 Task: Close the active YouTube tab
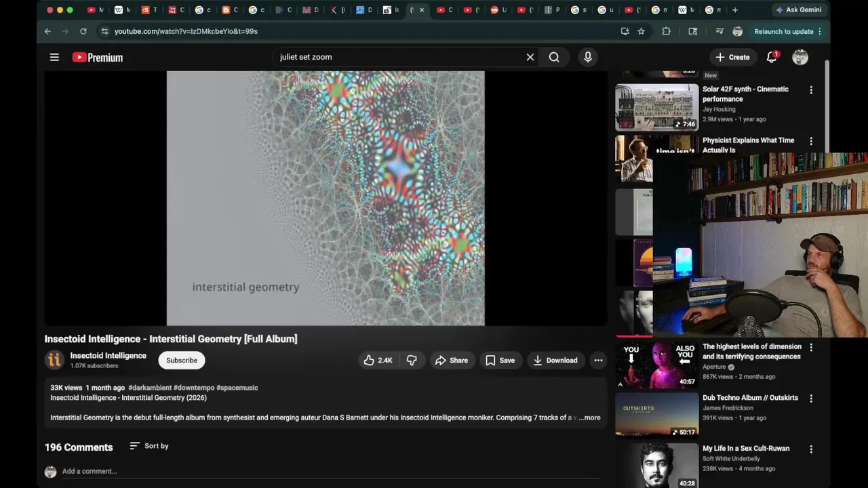pos(422,10)
